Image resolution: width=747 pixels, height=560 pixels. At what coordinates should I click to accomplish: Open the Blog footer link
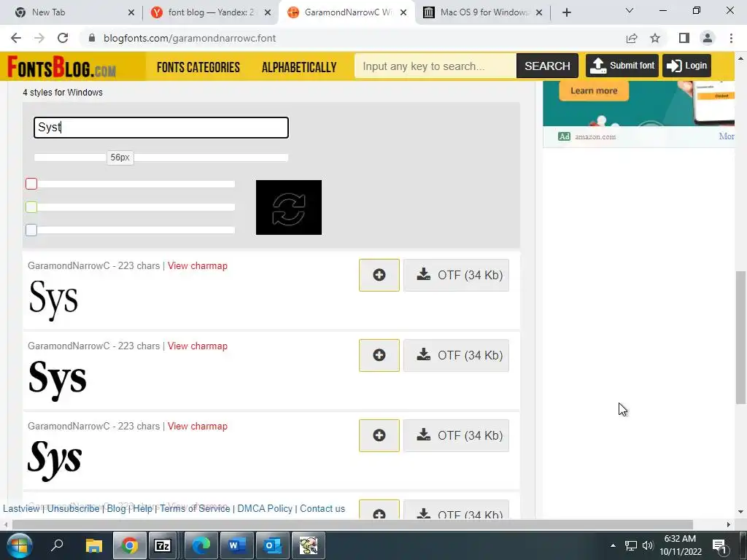coord(116,508)
